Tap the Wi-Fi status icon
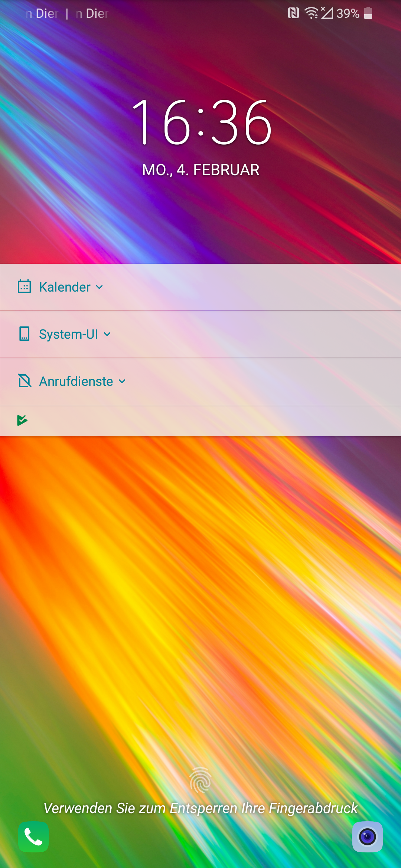This screenshot has height=868, width=401. click(312, 13)
